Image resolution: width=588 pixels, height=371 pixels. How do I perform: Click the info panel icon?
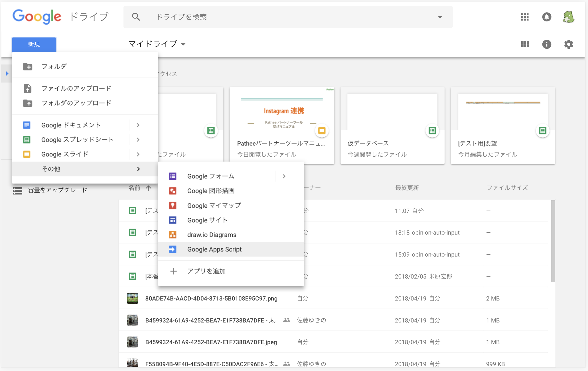pos(547,44)
